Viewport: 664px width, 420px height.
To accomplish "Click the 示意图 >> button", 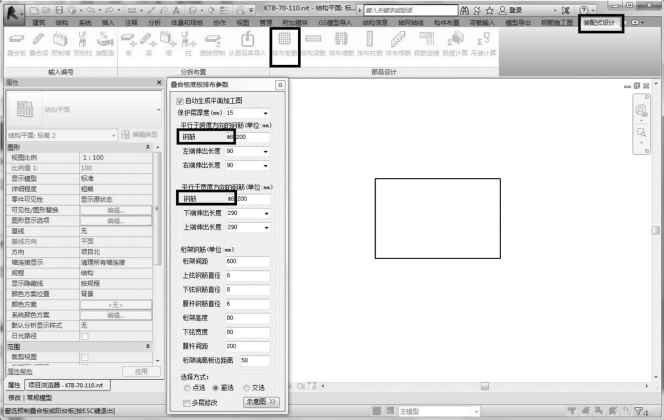I will 261,402.
